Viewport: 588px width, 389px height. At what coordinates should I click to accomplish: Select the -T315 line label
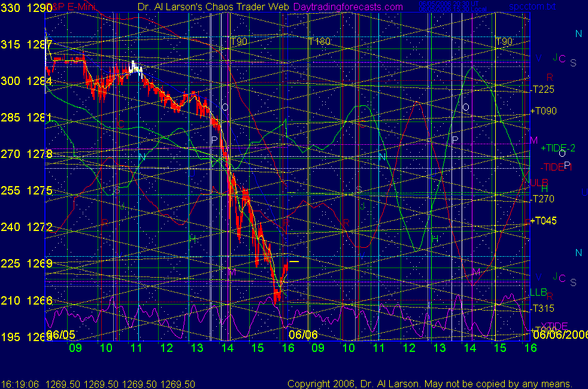point(542,308)
